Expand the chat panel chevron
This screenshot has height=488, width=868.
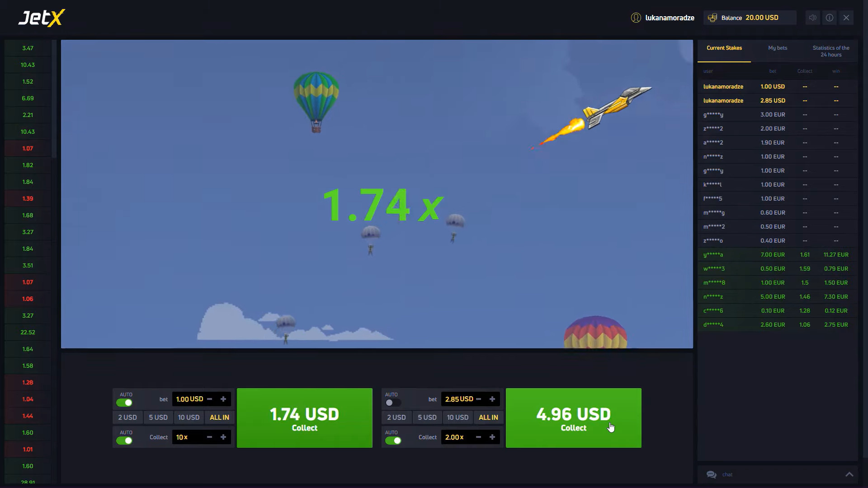(x=849, y=474)
